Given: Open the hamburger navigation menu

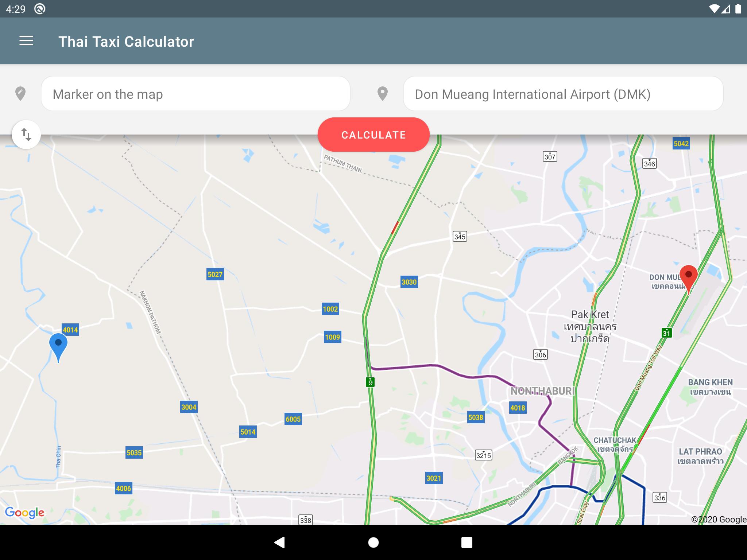Looking at the screenshot, I should (26, 41).
